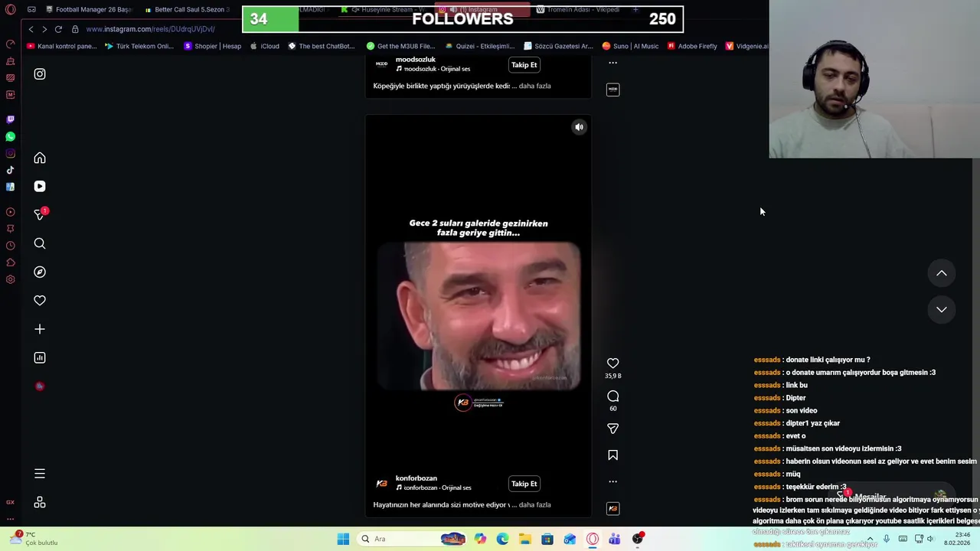The width and height of the screenshot is (980, 551).
Task: Click the Instagram logo in sidebar
Action: [x=40, y=74]
